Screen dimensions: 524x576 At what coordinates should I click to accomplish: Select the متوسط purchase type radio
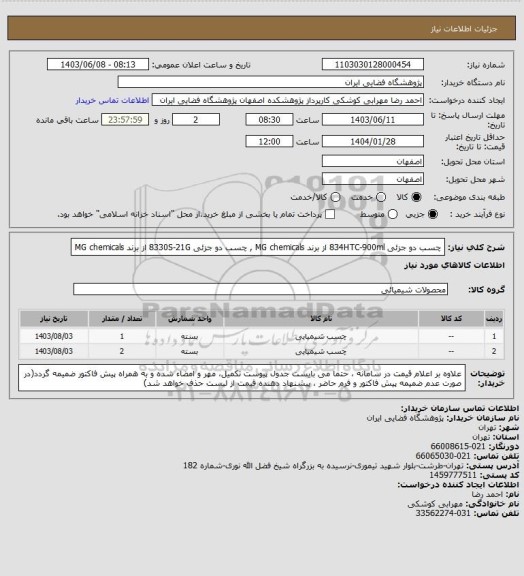(x=393, y=214)
